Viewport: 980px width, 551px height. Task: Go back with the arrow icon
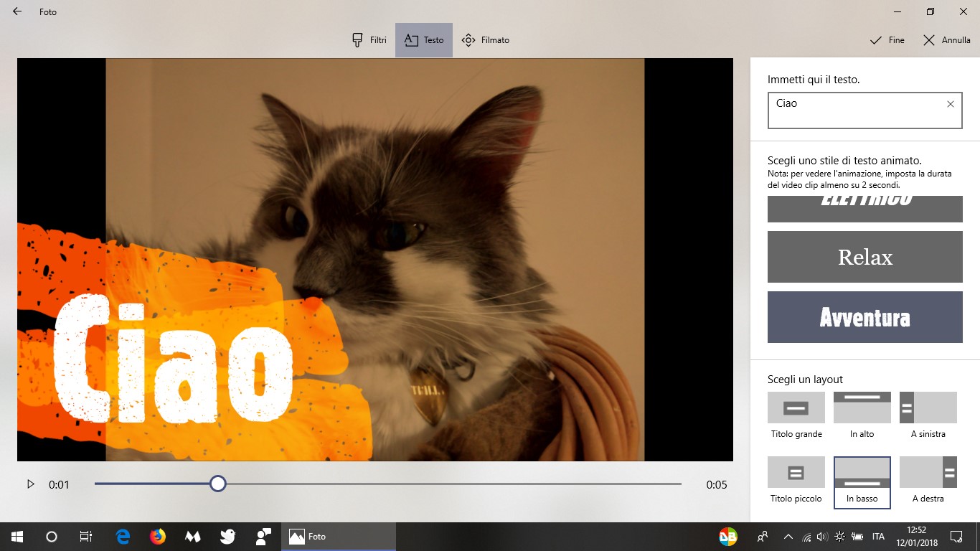[17, 11]
